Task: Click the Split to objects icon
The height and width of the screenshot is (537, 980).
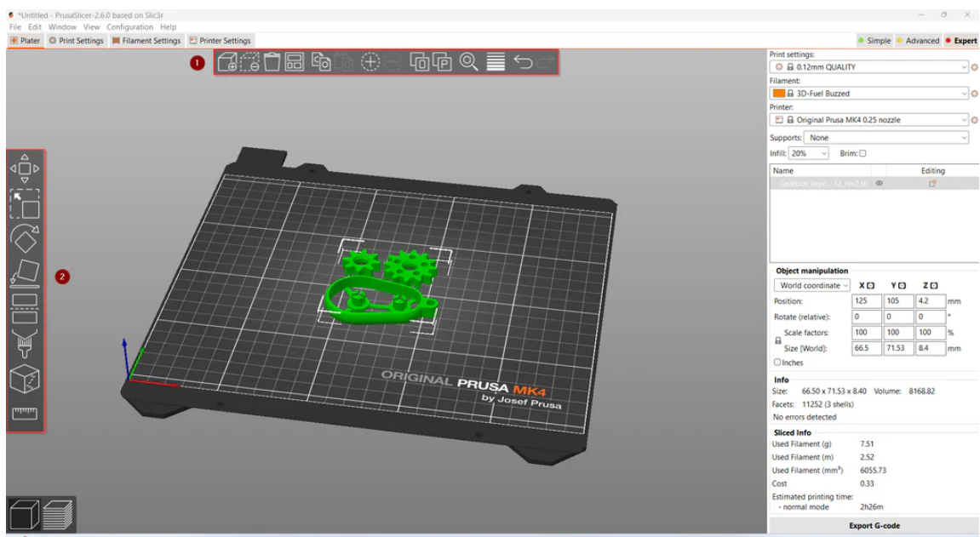Action: 420,62
